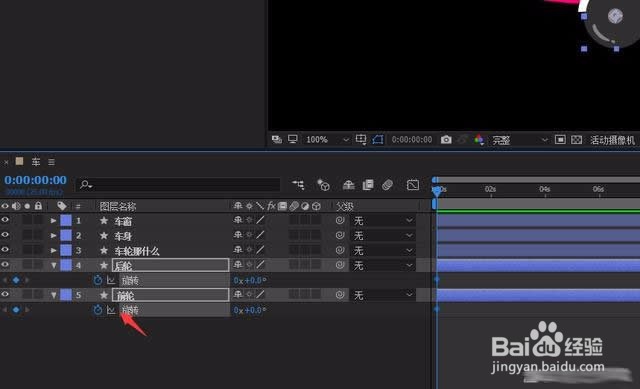This screenshot has height=389, width=640.
Task: Click the 后轮 layer name field
Action: (170, 265)
